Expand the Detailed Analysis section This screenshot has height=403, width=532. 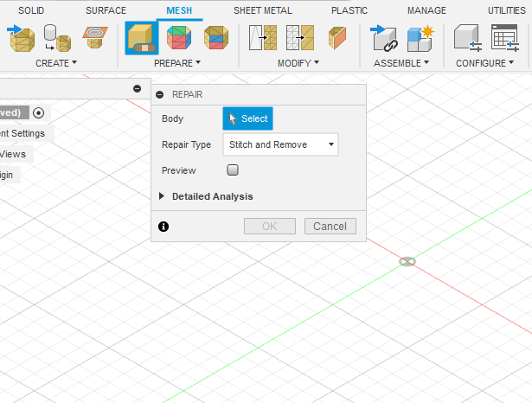[x=162, y=196]
